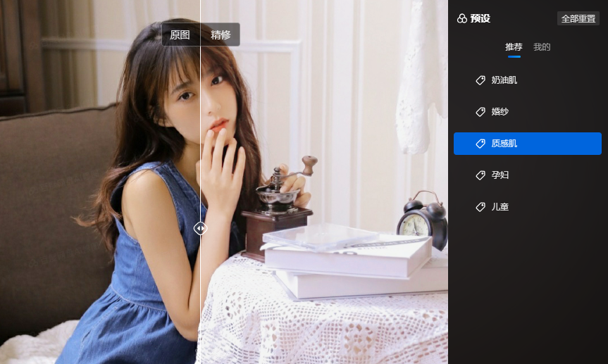Select the 婚纱 preset
Image resolution: width=608 pixels, height=364 pixels.
(528, 112)
